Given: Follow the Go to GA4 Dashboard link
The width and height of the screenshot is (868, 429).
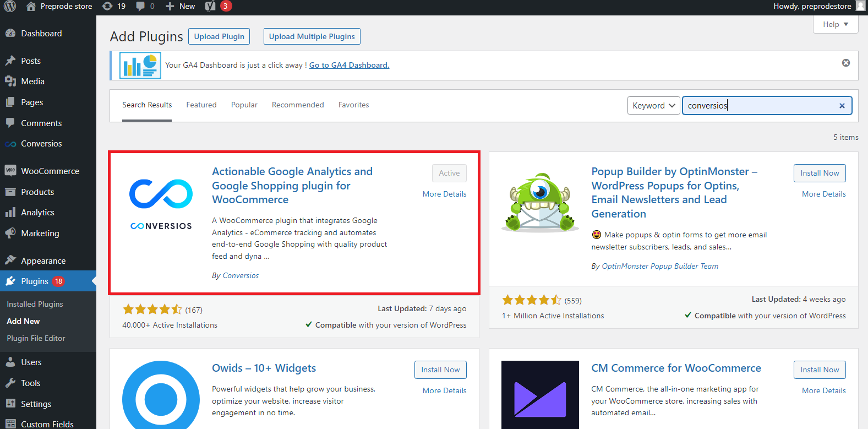Looking at the screenshot, I should coord(349,65).
